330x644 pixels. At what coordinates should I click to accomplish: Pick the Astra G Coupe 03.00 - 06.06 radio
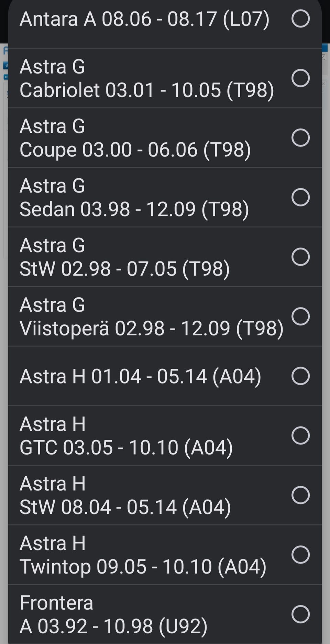click(x=300, y=137)
